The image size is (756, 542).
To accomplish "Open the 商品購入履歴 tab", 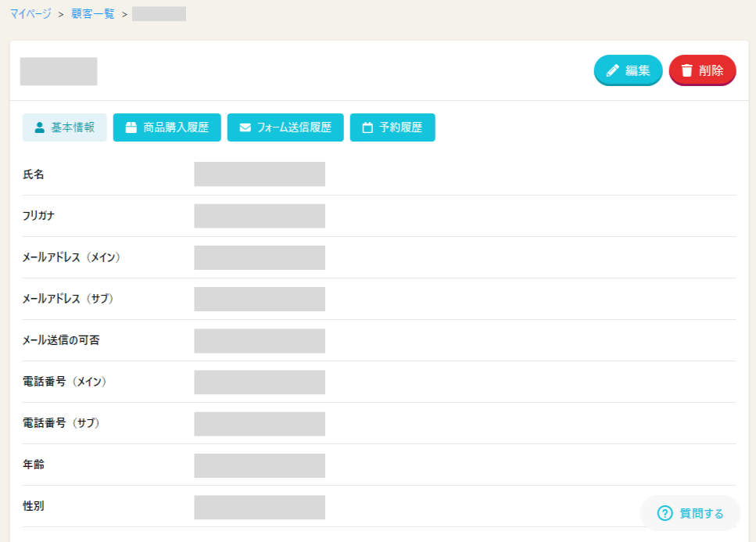I will point(167,127).
